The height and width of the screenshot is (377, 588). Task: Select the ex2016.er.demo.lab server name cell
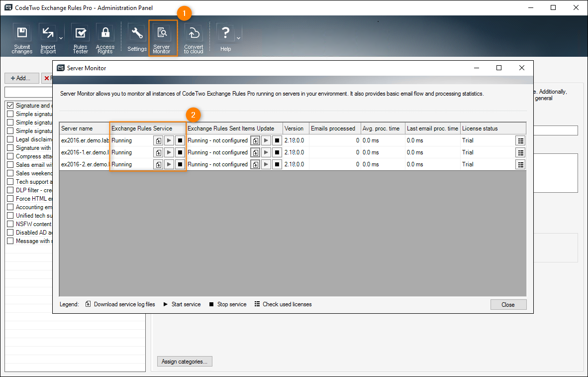click(85, 140)
